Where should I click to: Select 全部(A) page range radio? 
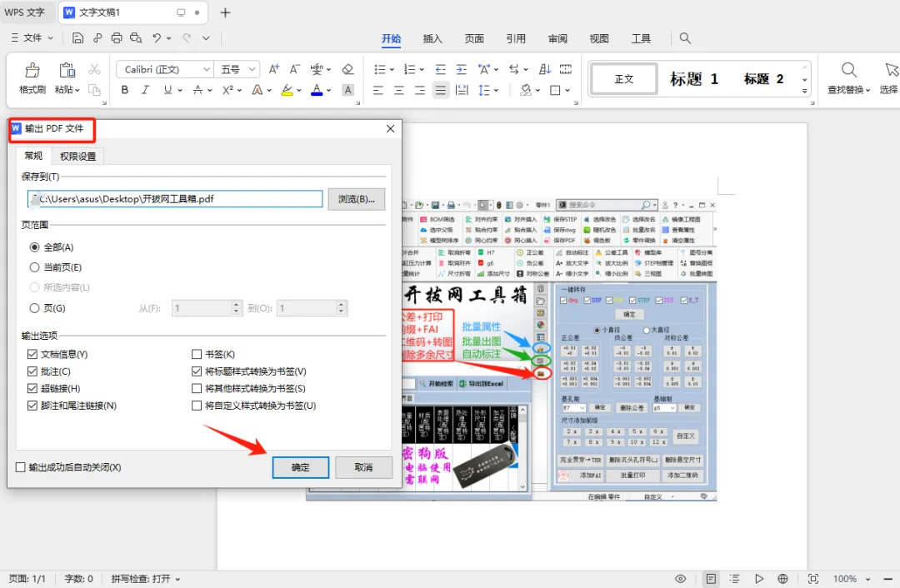pos(34,247)
